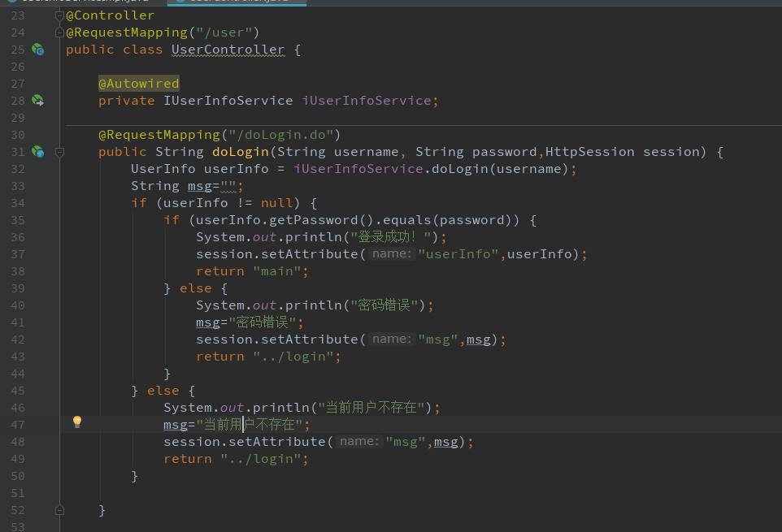Click the doLogin method name on line 31
Screen dimensions: 782x532
click(x=241, y=152)
